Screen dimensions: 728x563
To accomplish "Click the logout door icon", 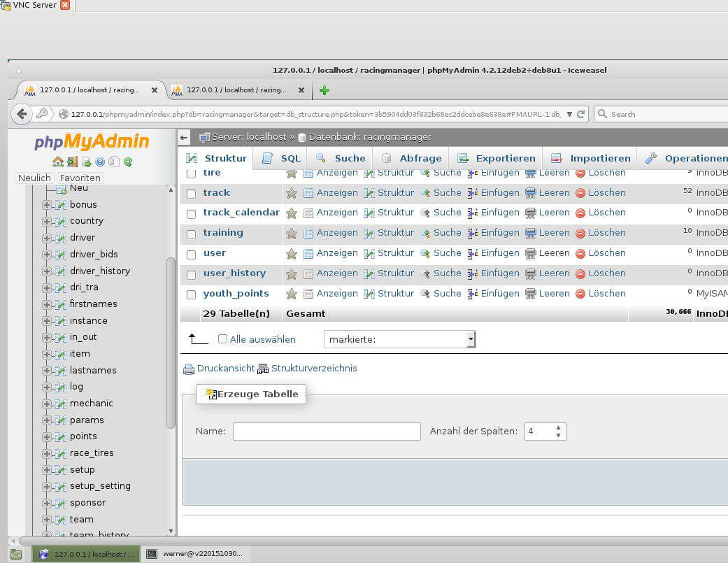I will point(72,162).
